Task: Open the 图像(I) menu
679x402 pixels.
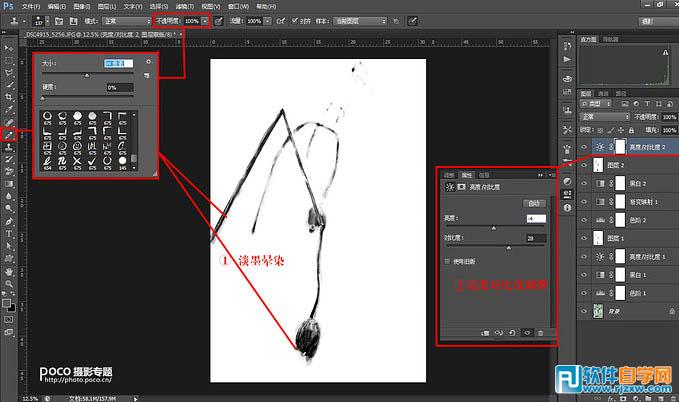Action: [82, 6]
